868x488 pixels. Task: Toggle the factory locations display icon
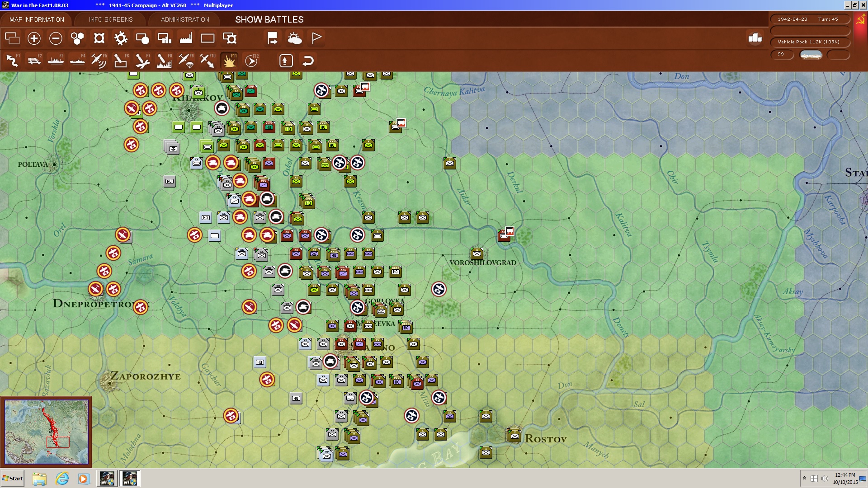(x=186, y=38)
